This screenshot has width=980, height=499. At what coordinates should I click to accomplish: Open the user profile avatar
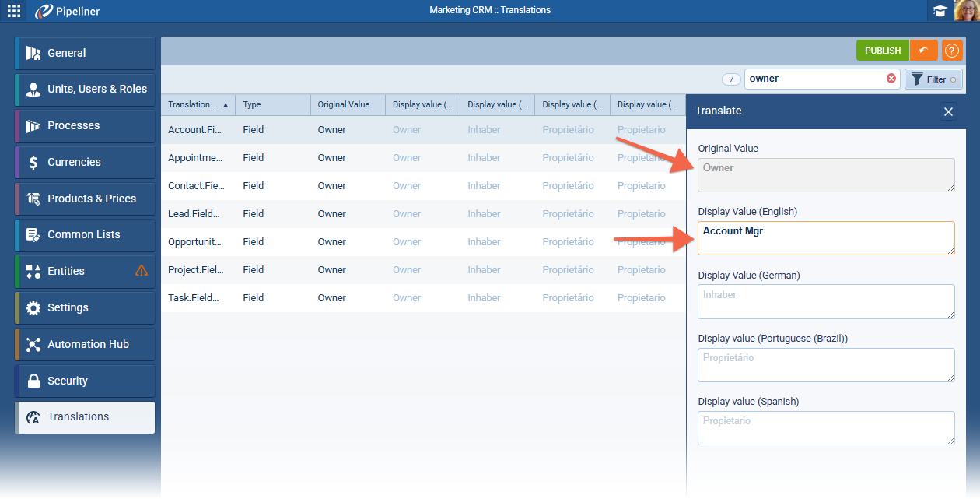[x=967, y=11]
